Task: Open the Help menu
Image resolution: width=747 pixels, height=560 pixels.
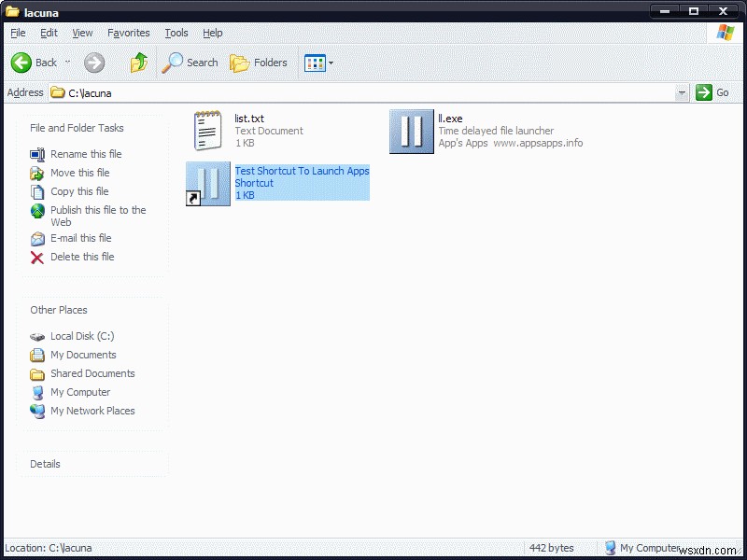Action: (213, 33)
